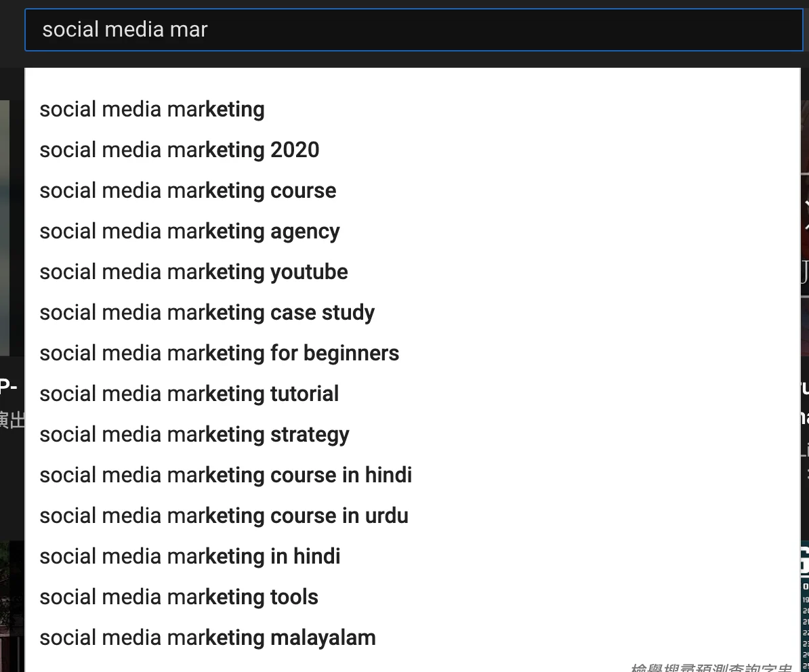
Task: Pick "social media marketing course in hindi"
Action: click(x=226, y=475)
